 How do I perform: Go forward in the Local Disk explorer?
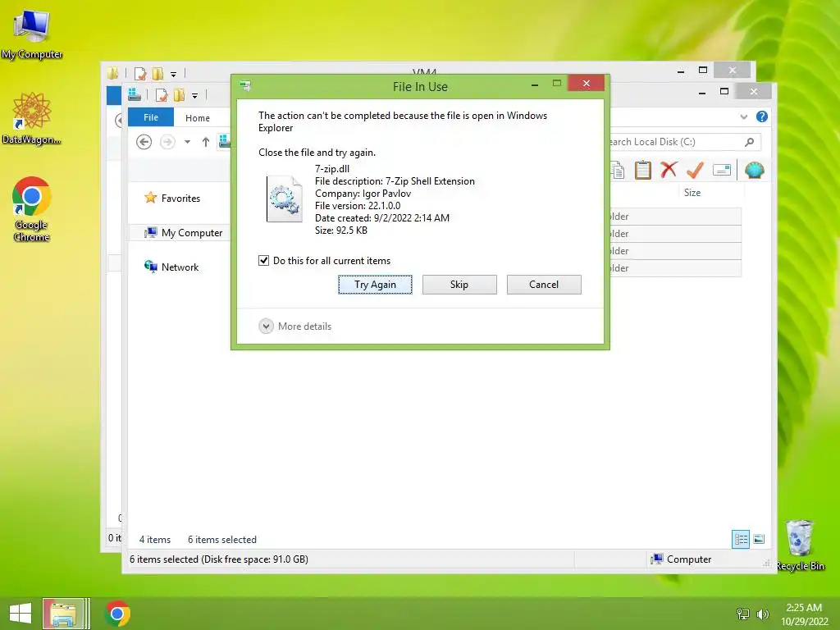pos(167,142)
